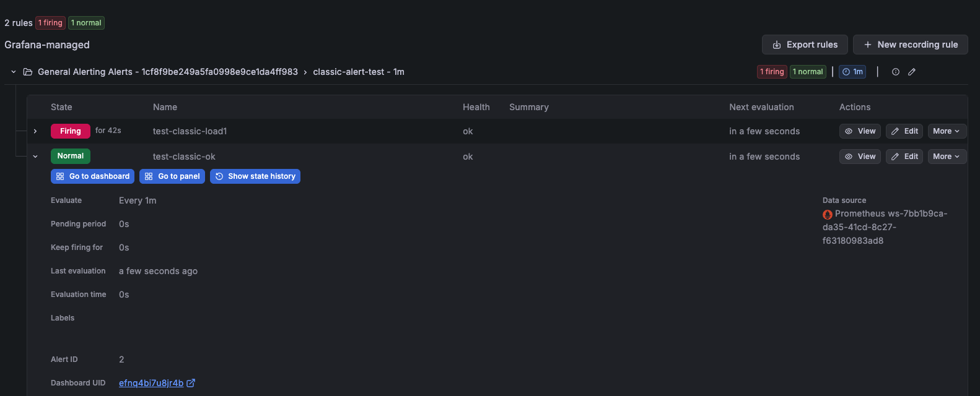Image resolution: width=980 pixels, height=396 pixels.
Task: Click the Prometheus data source icon
Action: 828,214
